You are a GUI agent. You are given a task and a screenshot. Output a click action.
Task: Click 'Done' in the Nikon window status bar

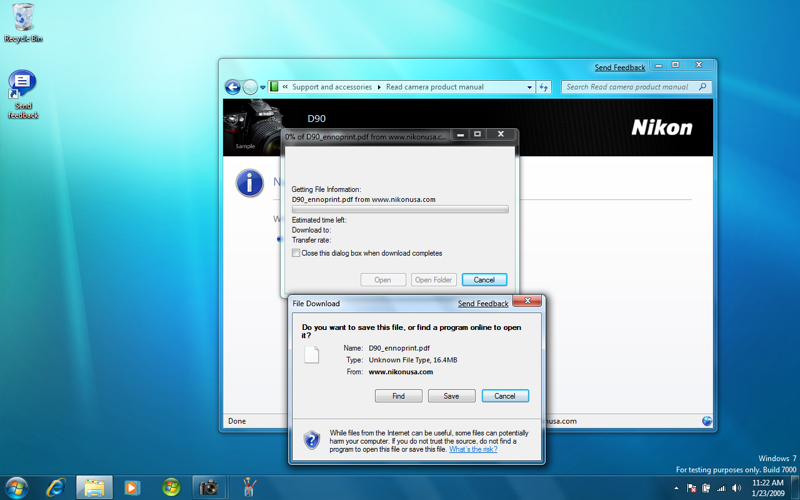(x=237, y=421)
